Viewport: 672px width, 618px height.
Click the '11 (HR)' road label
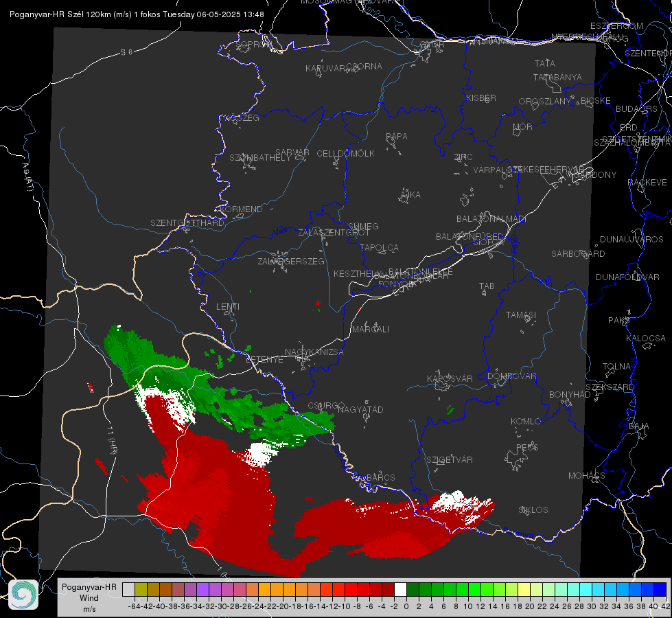pyautogui.click(x=111, y=440)
